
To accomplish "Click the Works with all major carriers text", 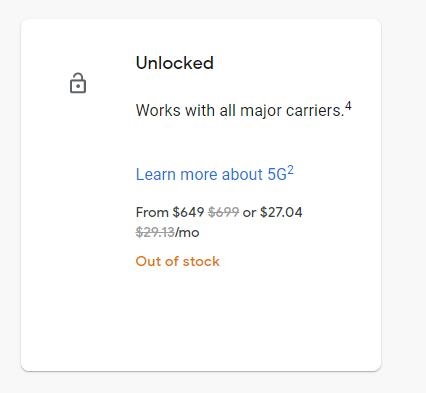I will click(x=240, y=110).
